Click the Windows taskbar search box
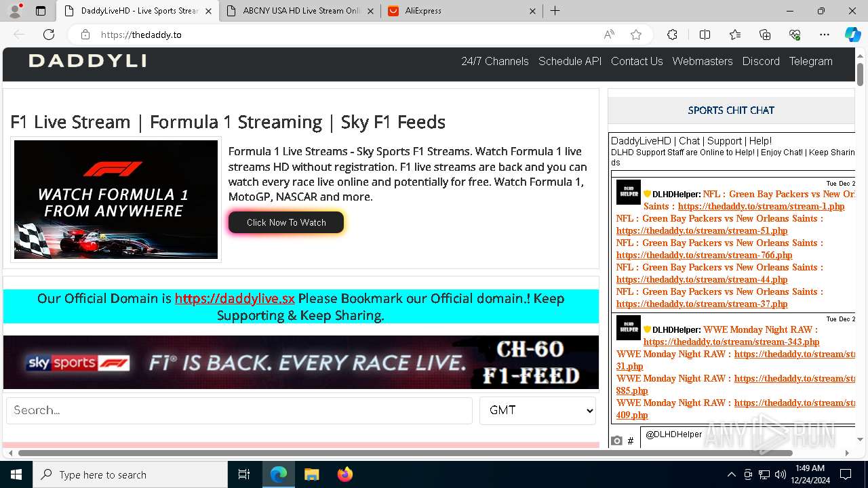The width and height of the screenshot is (868, 488). point(130,474)
